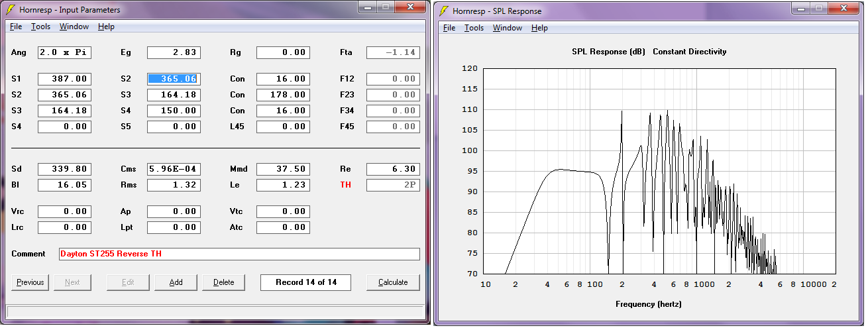Viewport: 868px width, 330px height.
Task: Select the Rms field showing 1.32
Action: click(x=174, y=185)
